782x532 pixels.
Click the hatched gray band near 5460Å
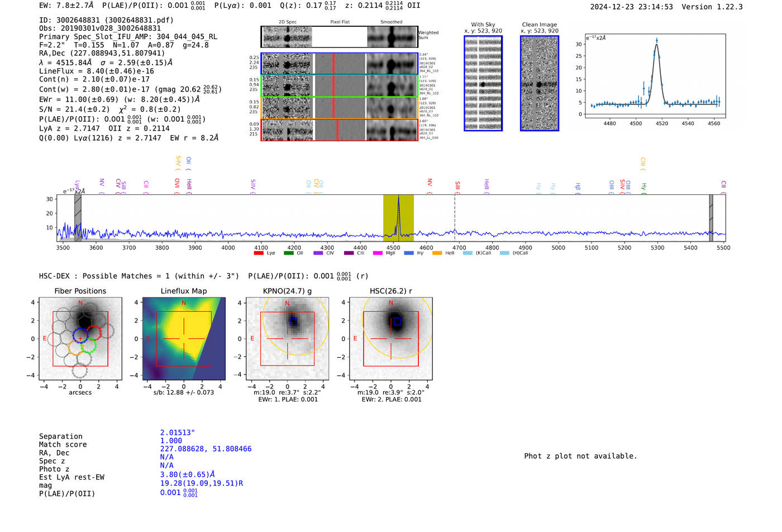tap(711, 218)
